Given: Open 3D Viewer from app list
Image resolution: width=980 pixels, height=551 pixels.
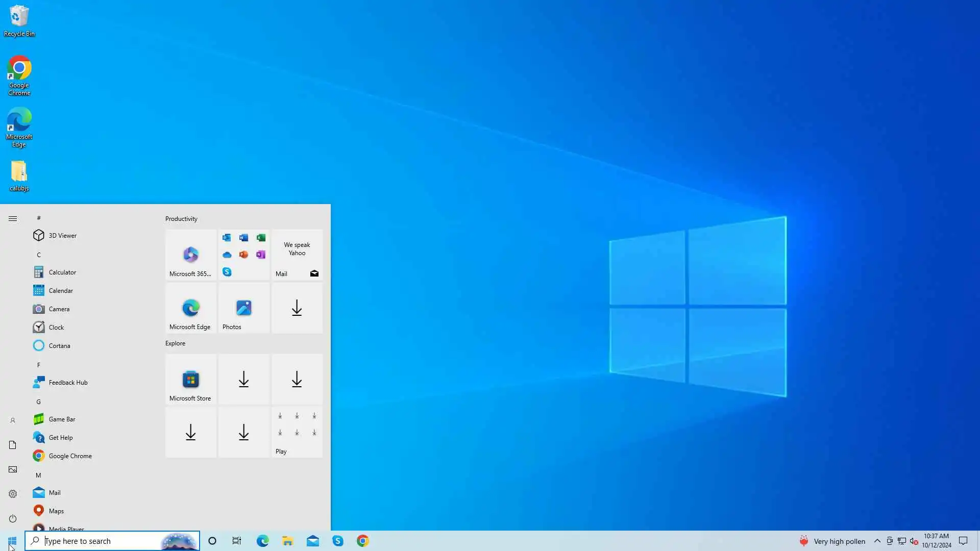Looking at the screenshot, I should (x=62, y=235).
